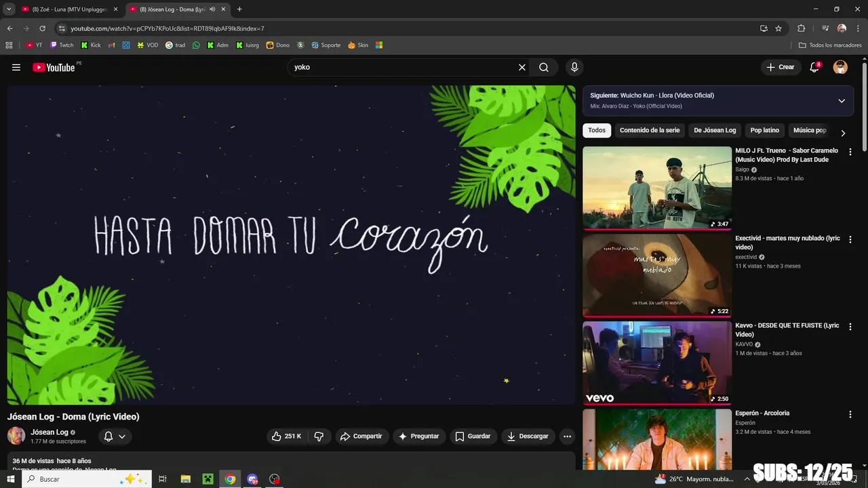Open Task View on the taskbar
868x488 pixels.
(163, 479)
